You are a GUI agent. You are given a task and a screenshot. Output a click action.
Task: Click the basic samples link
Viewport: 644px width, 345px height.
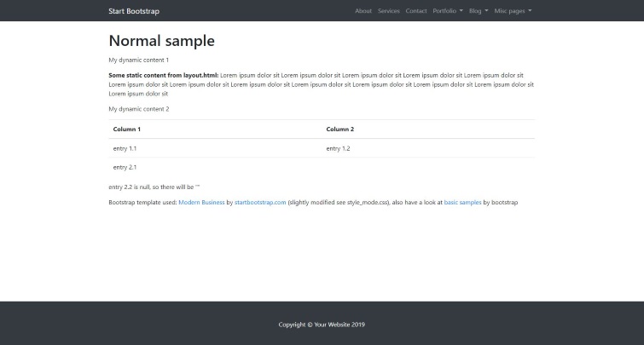(462, 203)
